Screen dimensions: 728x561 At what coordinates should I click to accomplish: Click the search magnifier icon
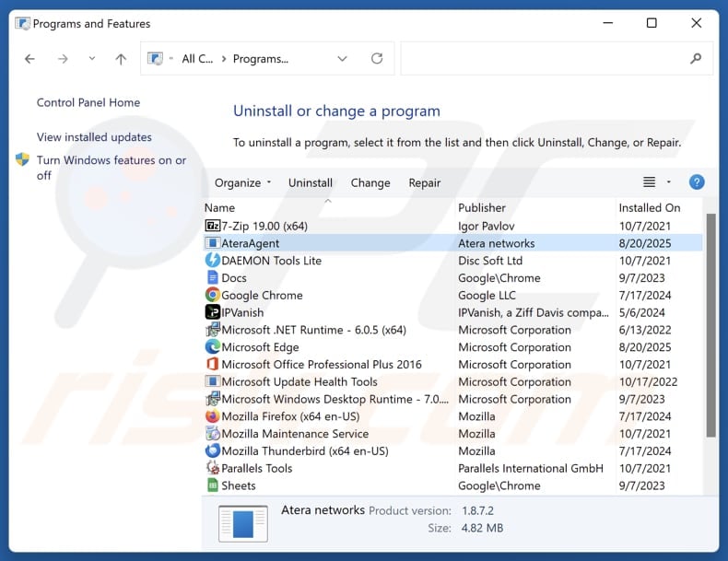pyautogui.click(x=696, y=58)
